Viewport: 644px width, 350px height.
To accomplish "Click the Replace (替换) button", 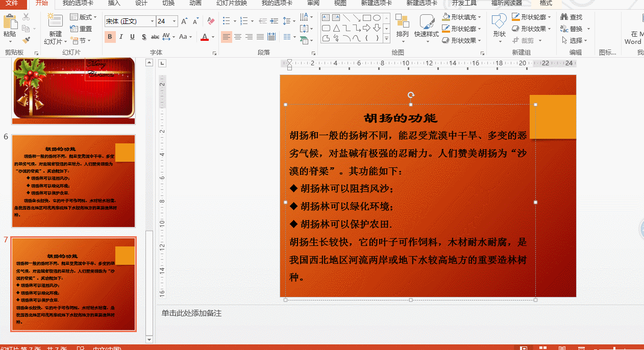I will pyautogui.click(x=572, y=29).
